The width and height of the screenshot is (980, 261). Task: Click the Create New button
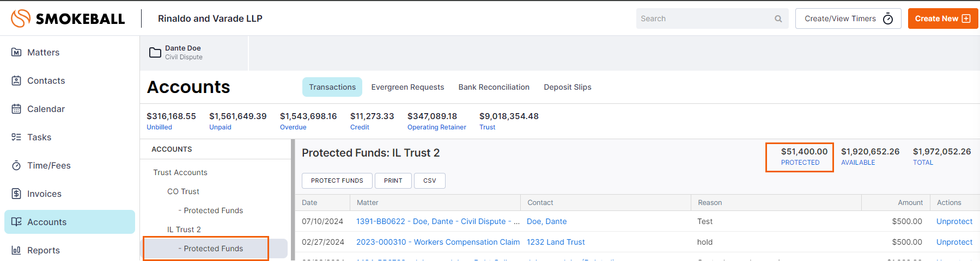943,18
